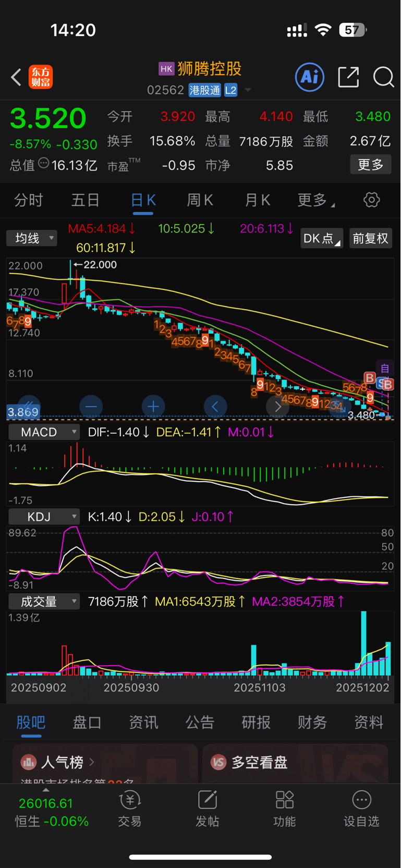Select the 日K chart tab
The height and width of the screenshot is (868, 401).
(143, 200)
